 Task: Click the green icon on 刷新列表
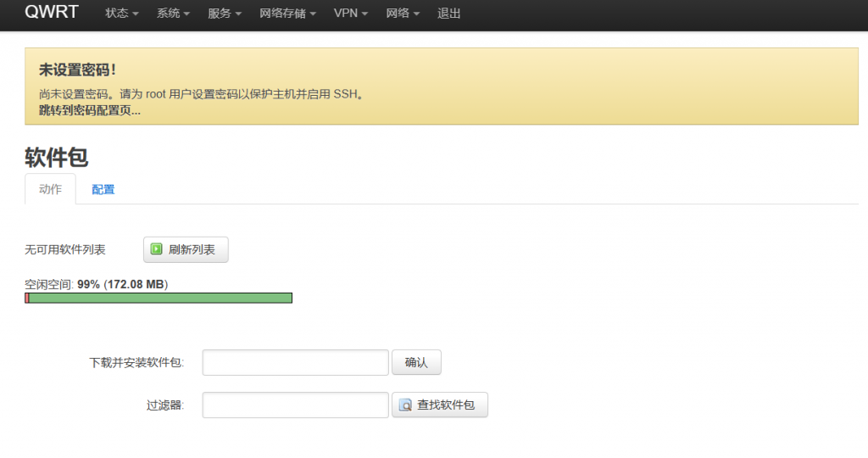pos(157,249)
